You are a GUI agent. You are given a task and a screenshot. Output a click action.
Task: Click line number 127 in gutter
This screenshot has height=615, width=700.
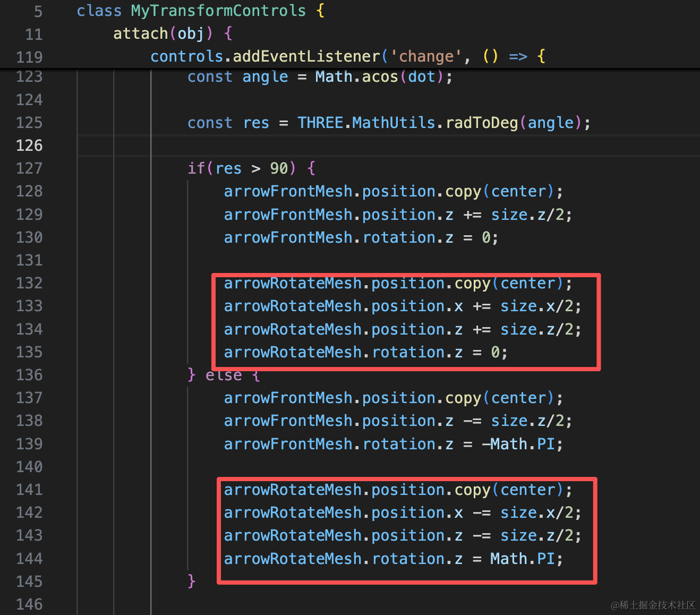tap(29, 168)
